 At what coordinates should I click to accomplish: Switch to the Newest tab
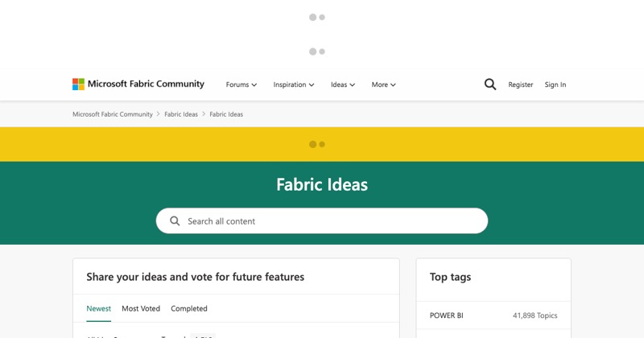98,308
